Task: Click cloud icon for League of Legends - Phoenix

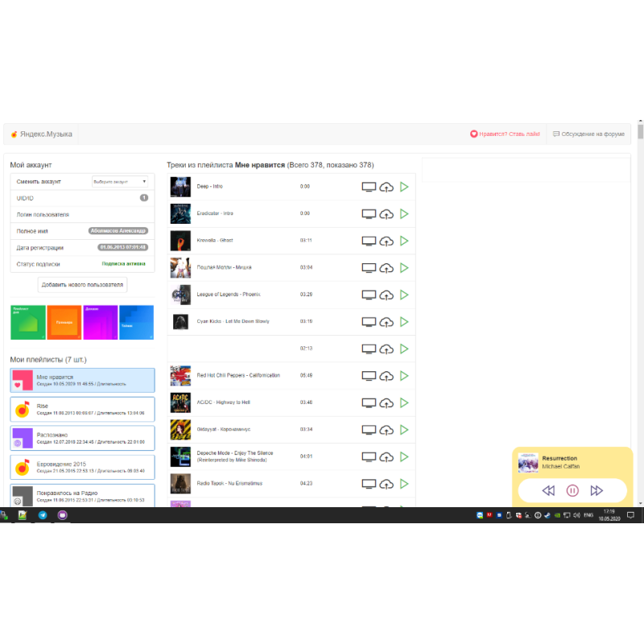Action: pyautogui.click(x=386, y=295)
